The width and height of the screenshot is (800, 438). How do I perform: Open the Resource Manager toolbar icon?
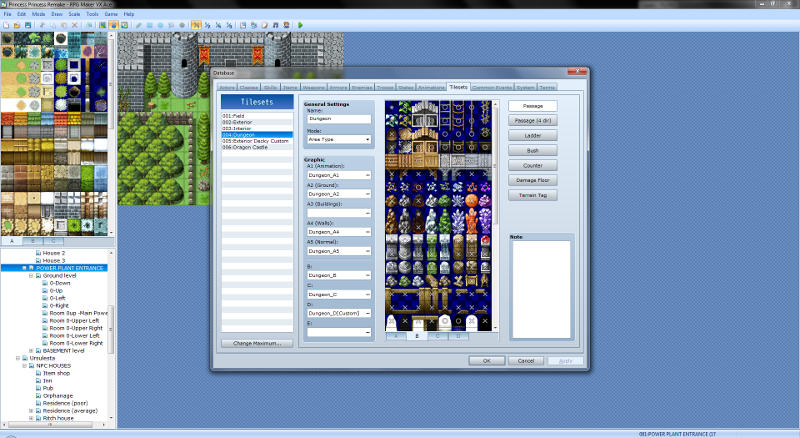(x=254, y=25)
